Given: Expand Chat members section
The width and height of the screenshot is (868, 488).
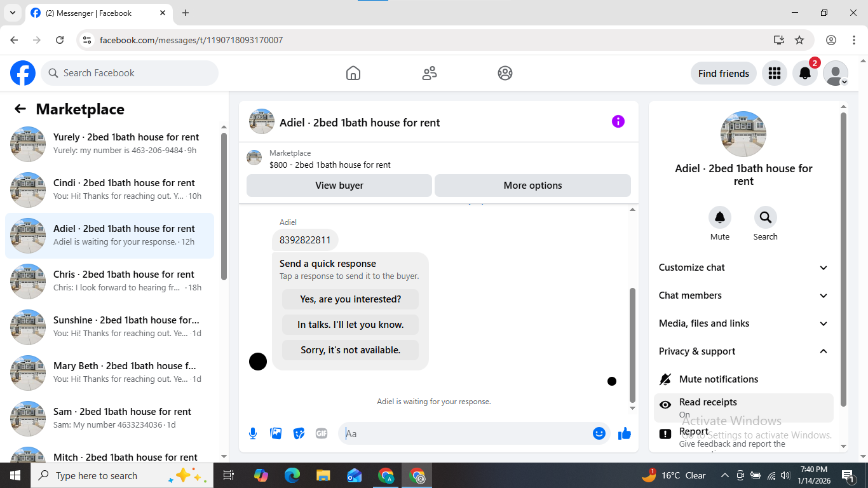Looking at the screenshot, I should point(743,295).
